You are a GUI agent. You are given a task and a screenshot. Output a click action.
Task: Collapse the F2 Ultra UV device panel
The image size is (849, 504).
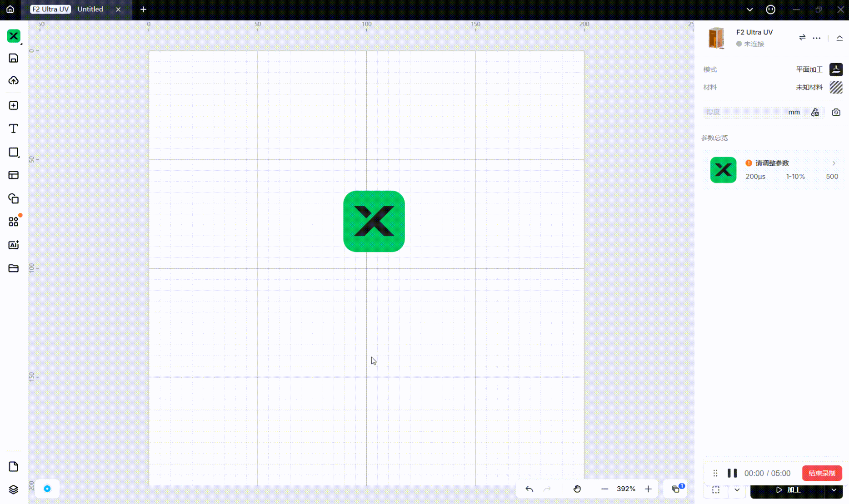[x=839, y=38]
